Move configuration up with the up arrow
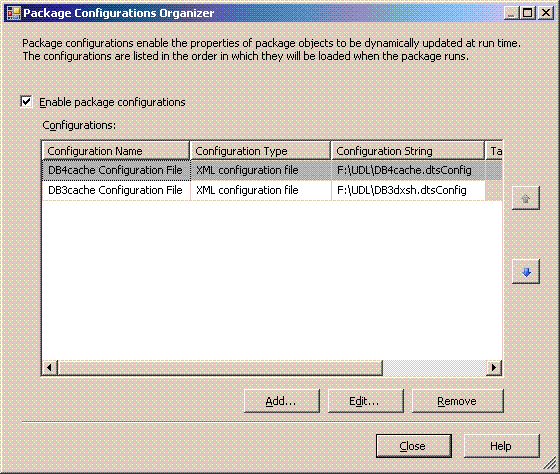 coord(526,198)
